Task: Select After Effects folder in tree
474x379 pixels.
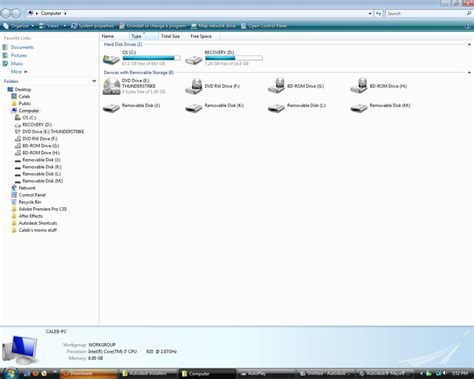Action: (x=31, y=216)
